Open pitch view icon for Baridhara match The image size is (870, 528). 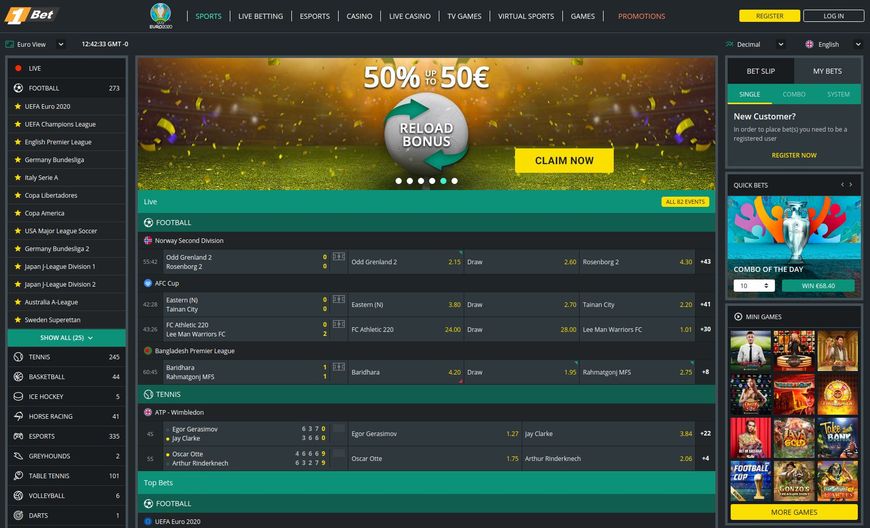pos(338,367)
